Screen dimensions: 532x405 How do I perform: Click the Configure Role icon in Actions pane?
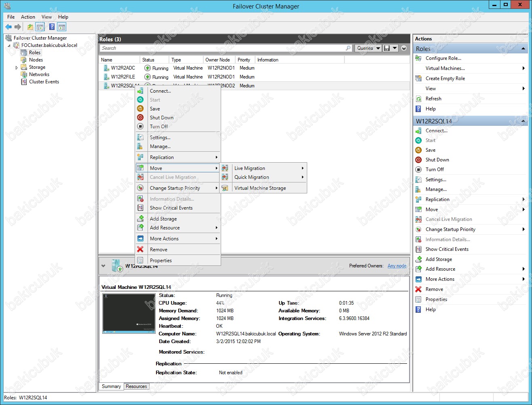(x=419, y=58)
